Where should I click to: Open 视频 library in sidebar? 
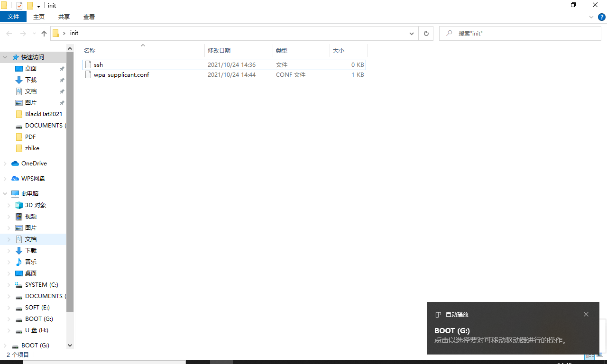click(x=31, y=217)
